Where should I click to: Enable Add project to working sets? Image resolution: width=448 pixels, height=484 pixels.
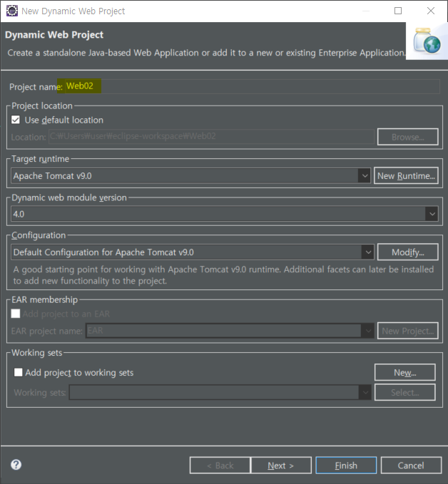coord(19,372)
